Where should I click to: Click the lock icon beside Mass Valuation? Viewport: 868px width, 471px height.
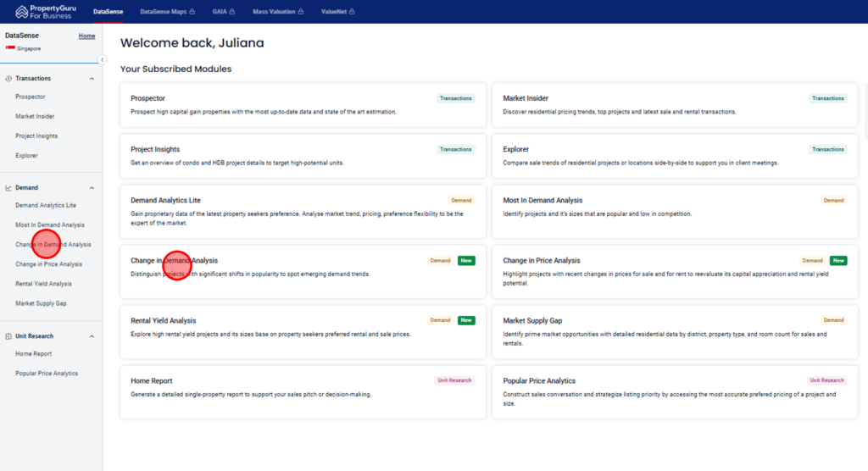pyautogui.click(x=301, y=12)
